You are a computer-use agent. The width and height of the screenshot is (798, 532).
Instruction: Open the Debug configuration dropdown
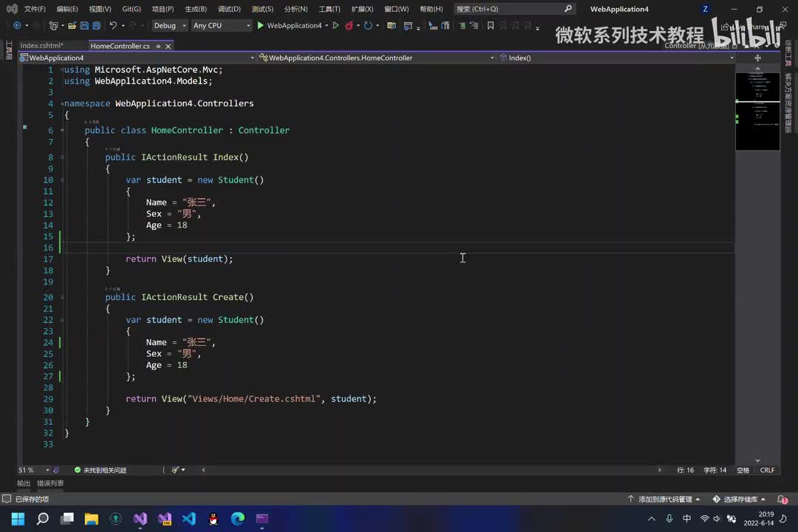coord(169,25)
